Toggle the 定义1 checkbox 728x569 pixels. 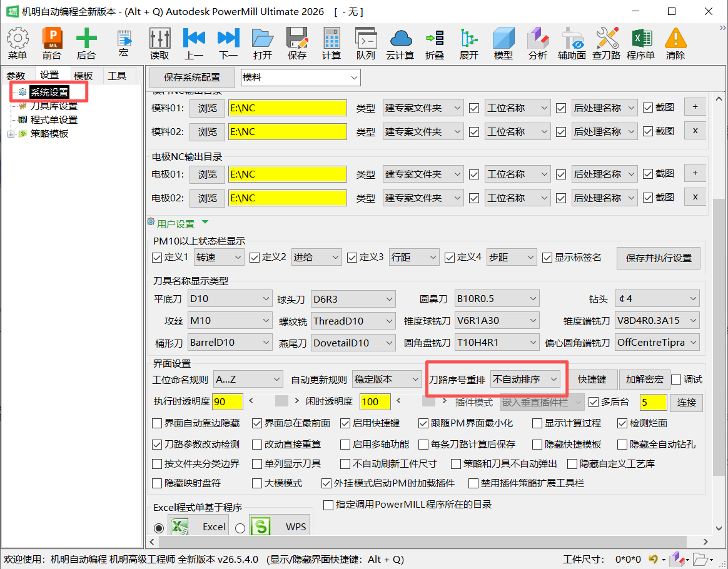[157, 258]
